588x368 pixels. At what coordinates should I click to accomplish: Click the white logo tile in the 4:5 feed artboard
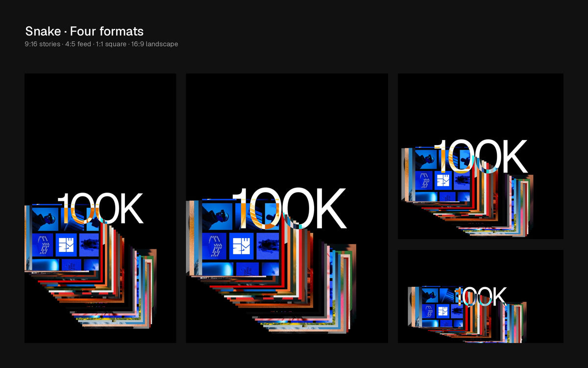pyautogui.click(x=241, y=246)
